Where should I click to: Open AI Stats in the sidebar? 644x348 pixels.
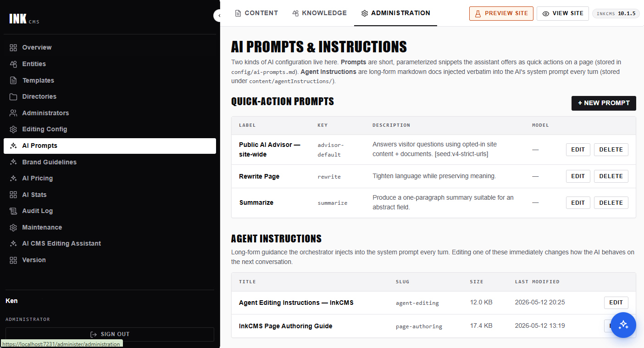point(110,195)
